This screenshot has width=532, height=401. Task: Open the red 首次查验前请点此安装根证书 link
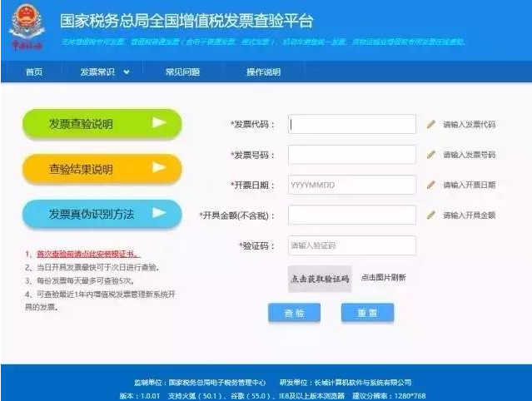click(x=88, y=254)
